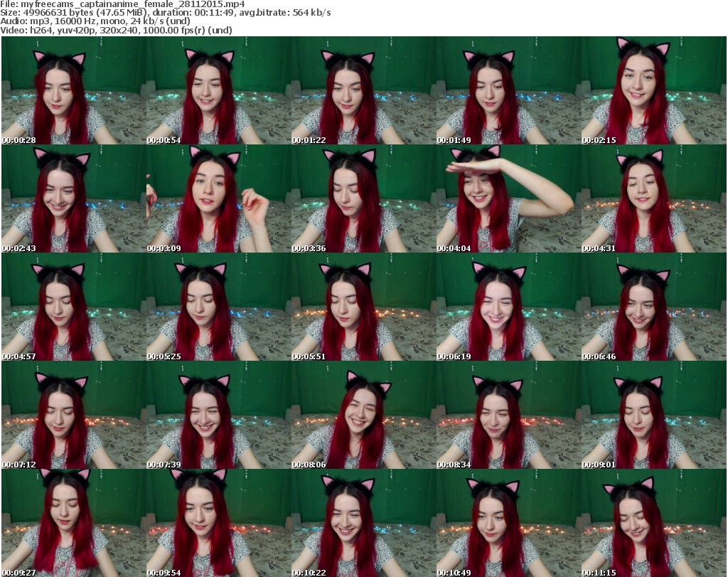Choose the 00:07:39 video still
Image resolution: width=728 pixels, height=577 pixels.
click(x=219, y=415)
